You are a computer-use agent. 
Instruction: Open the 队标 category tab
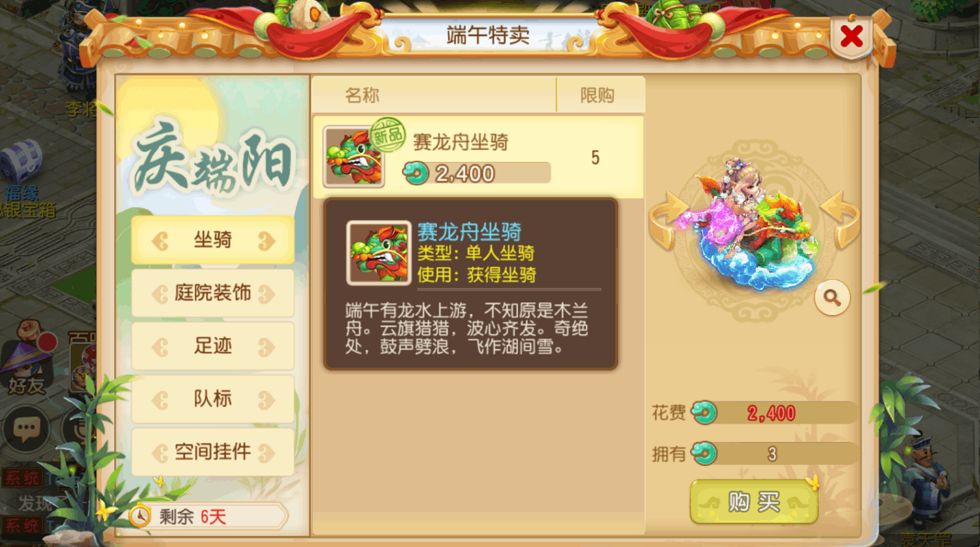(x=213, y=399)
